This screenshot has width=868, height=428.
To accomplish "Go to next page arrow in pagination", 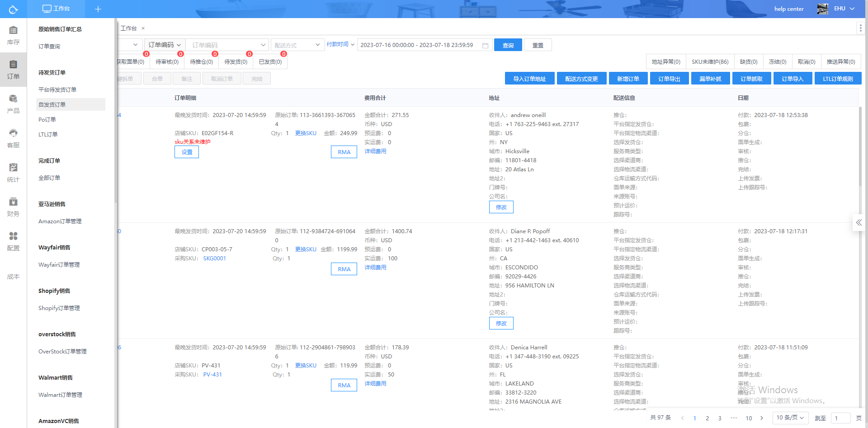I will tap(761, 418).
